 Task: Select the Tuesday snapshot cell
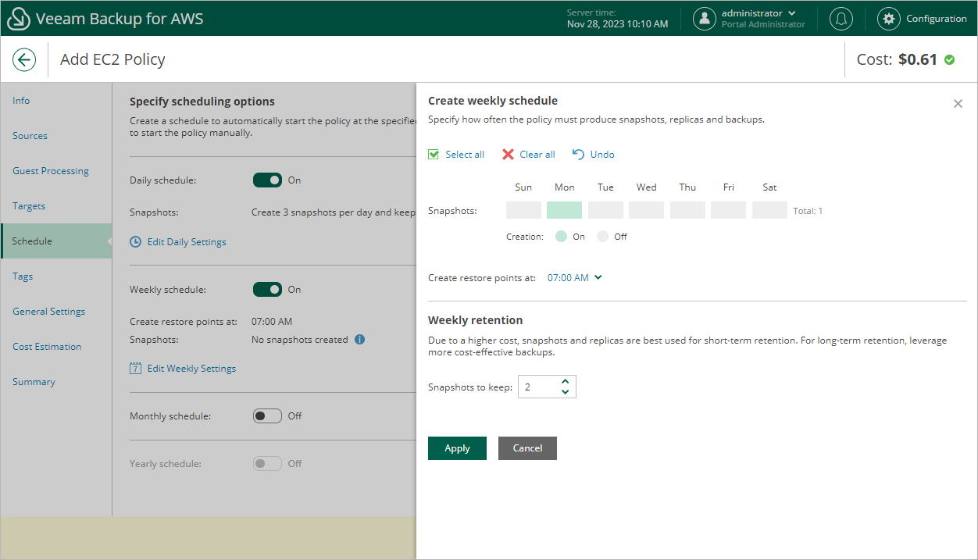(x=605, y=210)
